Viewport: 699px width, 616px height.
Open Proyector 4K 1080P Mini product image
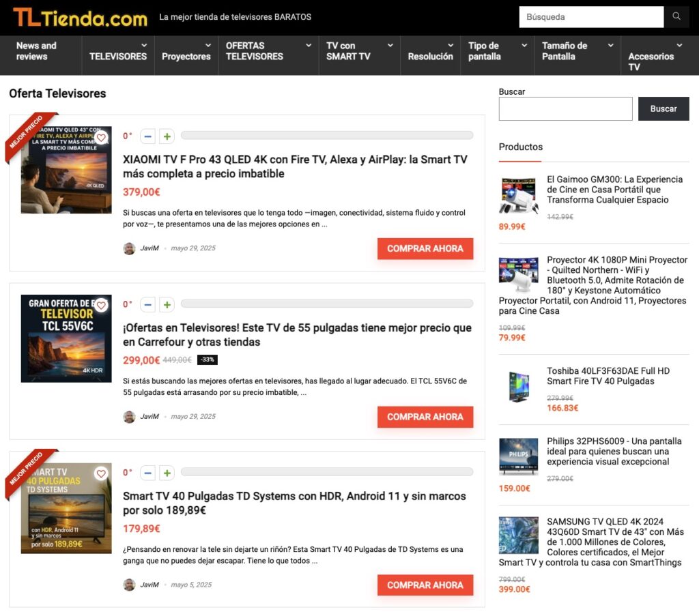(519, 275)
